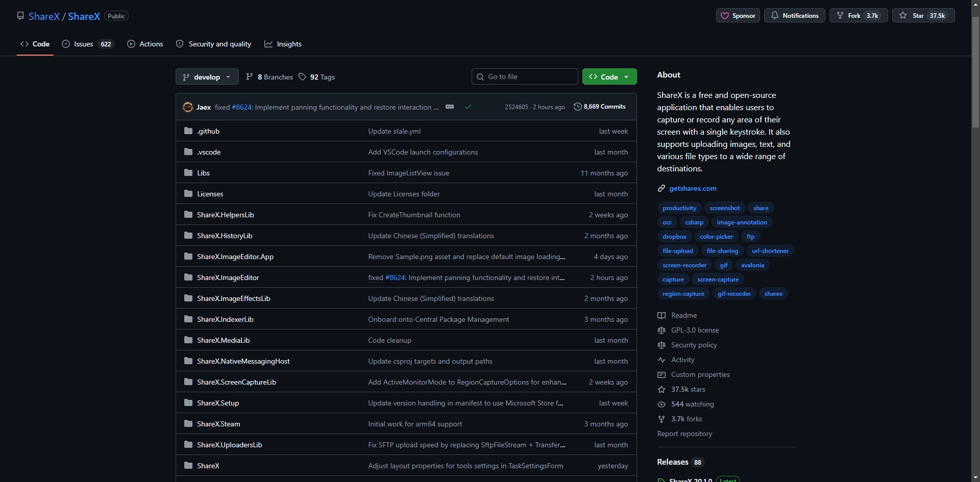Click folder icon for ShareX.MediaLib
The height and width of the screenshot is (482, 980).
(188, 340)
